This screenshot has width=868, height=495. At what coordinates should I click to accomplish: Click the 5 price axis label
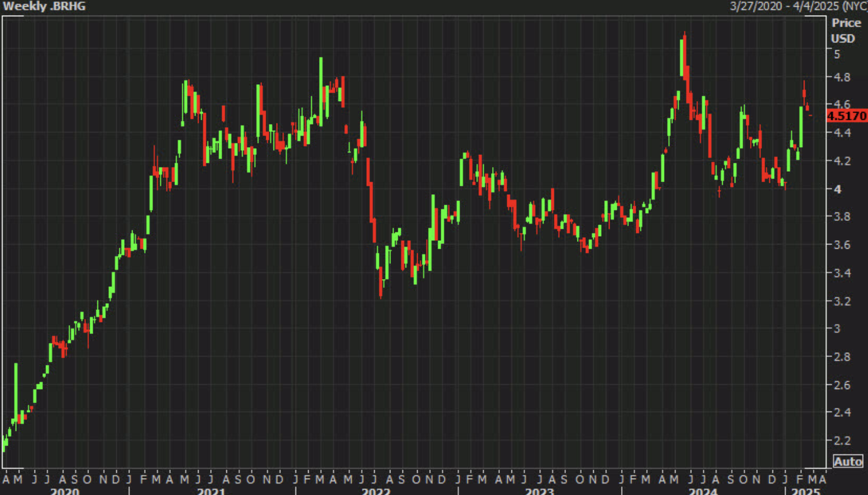[837, 54]
